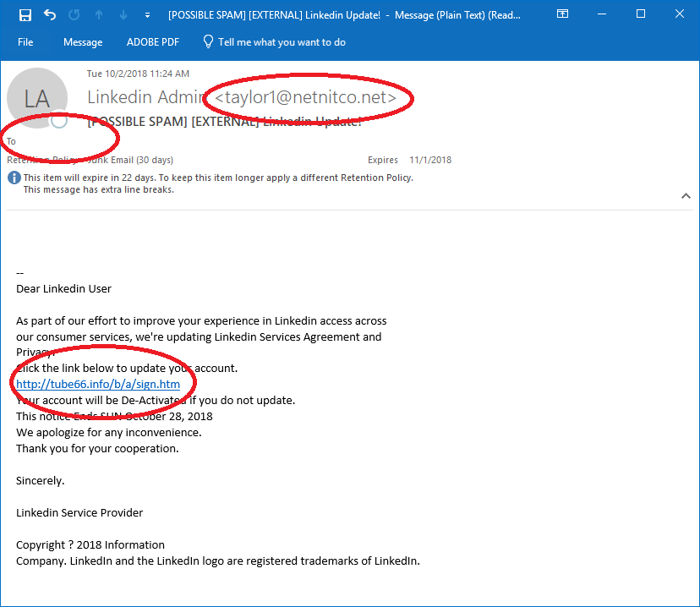
Task: Click the Tell me what you want to do box
Action: pos(282,42)
